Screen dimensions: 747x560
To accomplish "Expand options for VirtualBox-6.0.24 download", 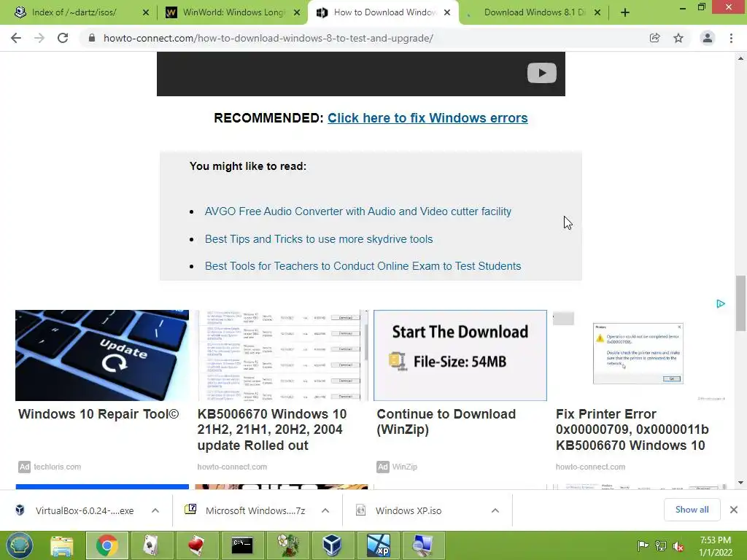I will [155, 510].
